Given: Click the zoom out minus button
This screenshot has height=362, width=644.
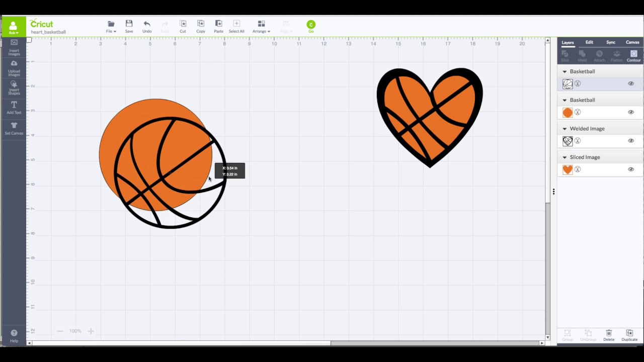Looking at the screenshot, I should [x=60, y=331].
